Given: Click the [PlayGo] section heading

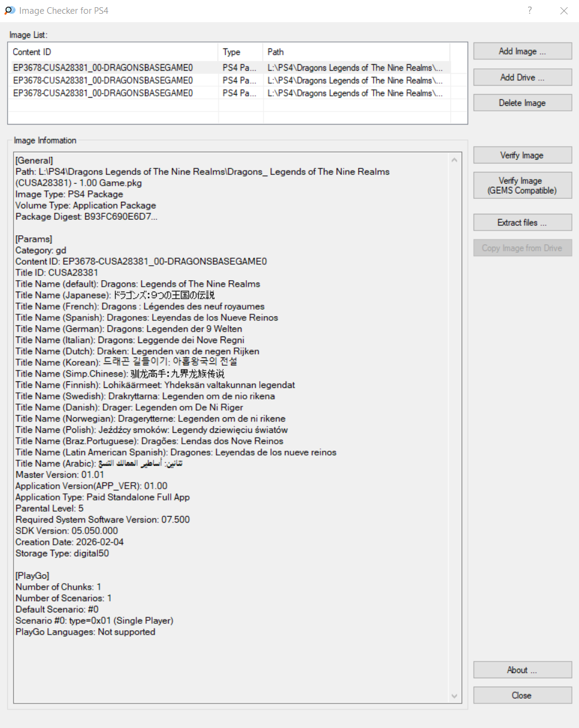Looking at the screenshot, I should 32,576.
